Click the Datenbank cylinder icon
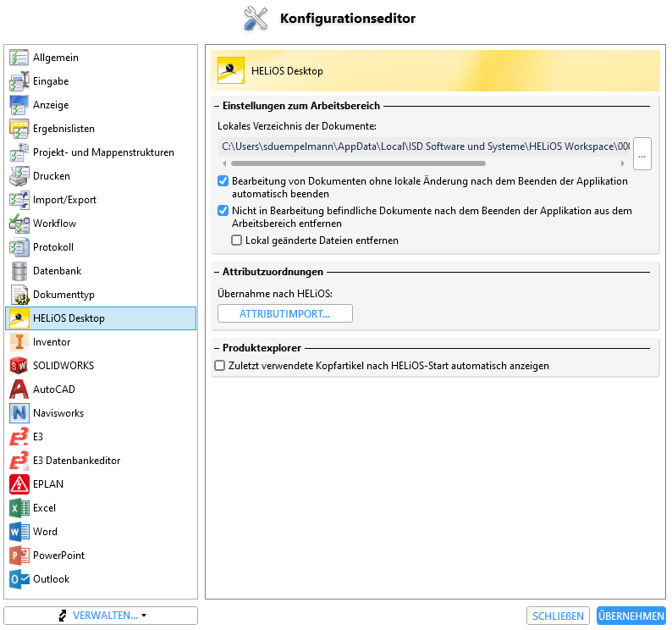Viewport: 672px width, 630px height. 19,271
